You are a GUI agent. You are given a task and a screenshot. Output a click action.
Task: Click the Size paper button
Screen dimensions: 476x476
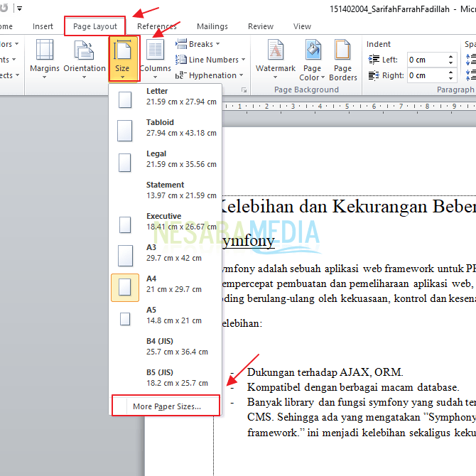point(124,58)
